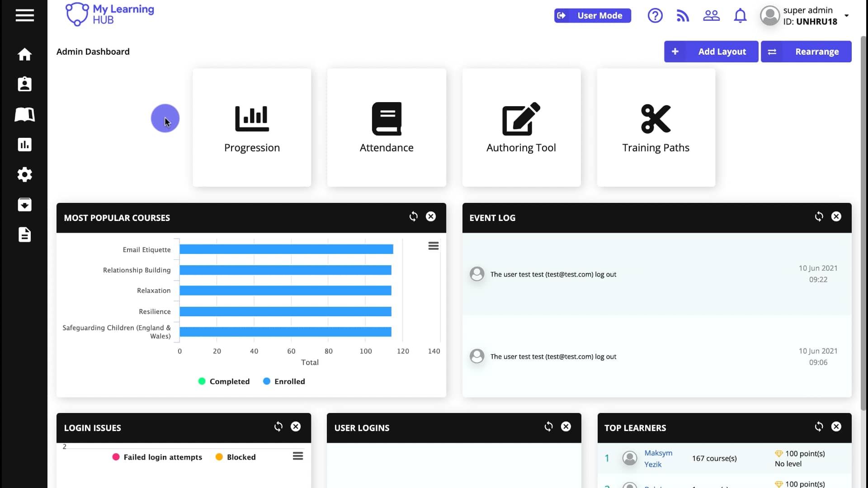Open Settings from the sidebar gear icon
Viewport: 868px width, 488px height.
(24, 174)
